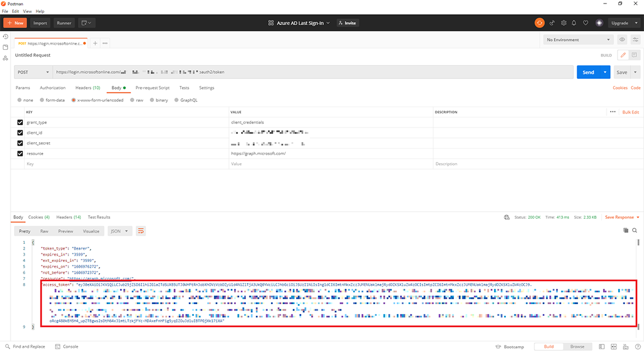Select the raw body type
Viewport: 644px width, 352px height.
132,100
